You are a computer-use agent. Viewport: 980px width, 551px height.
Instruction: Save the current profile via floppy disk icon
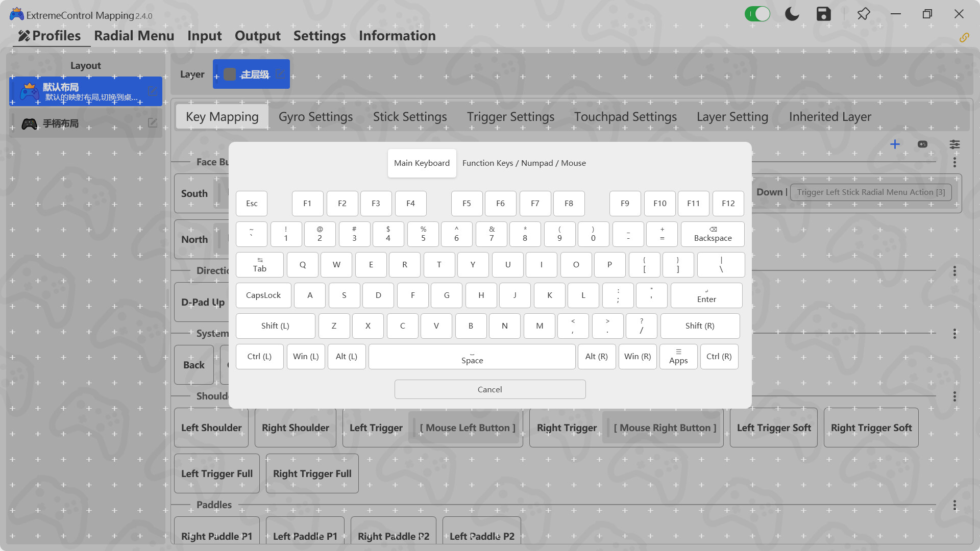[823, 14]
